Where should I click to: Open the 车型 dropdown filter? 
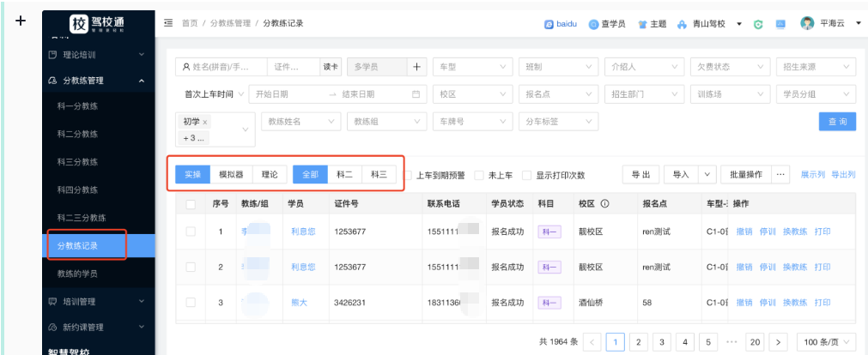tap(470, 67)
